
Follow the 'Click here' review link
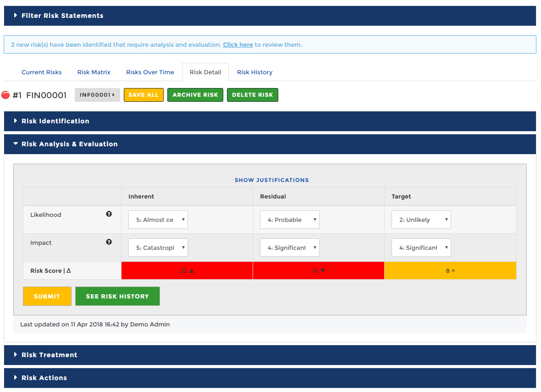tap(238, 45)
